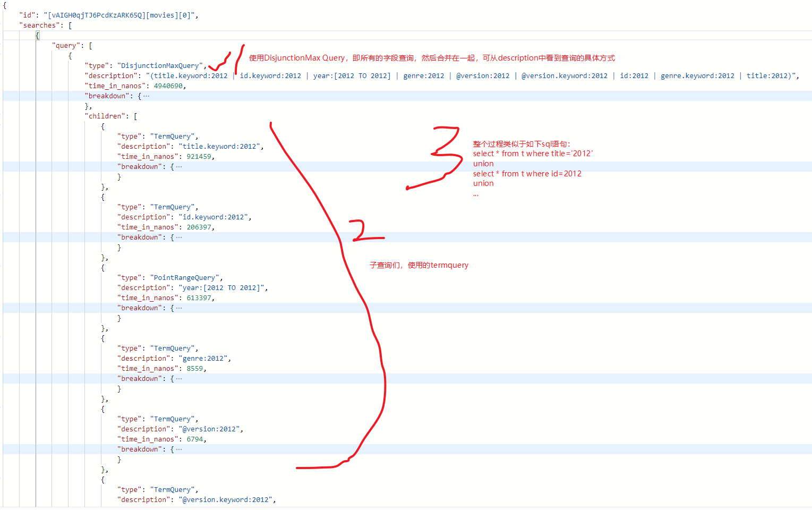Click the "@version.keyword:2012" child description value
This screenshot has height=510, width=812.
pyautogui.click(x=225, y=500)
